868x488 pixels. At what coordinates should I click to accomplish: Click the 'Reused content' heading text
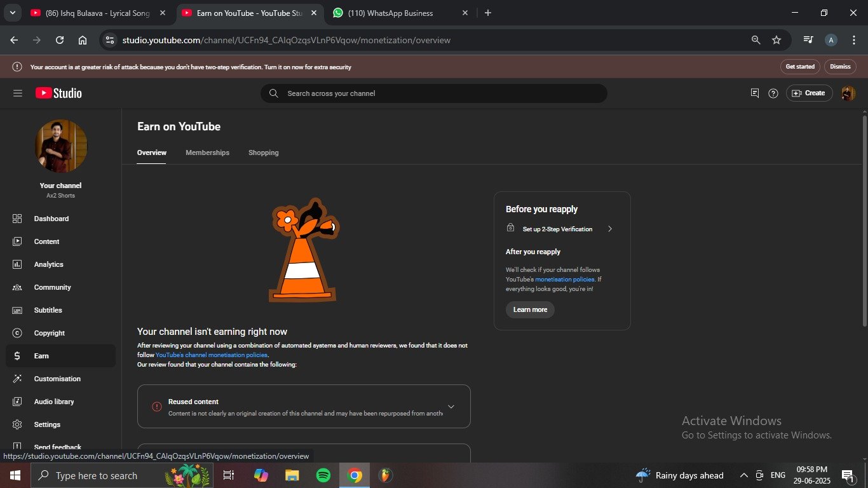pos(193,402)
